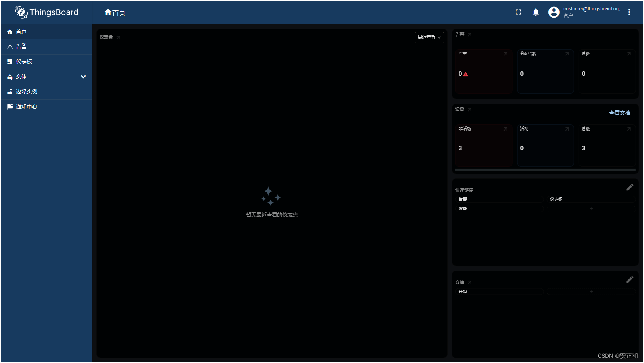
Task: Open the 最近查看 dashboards dropdown
Action: click(429, 37)
